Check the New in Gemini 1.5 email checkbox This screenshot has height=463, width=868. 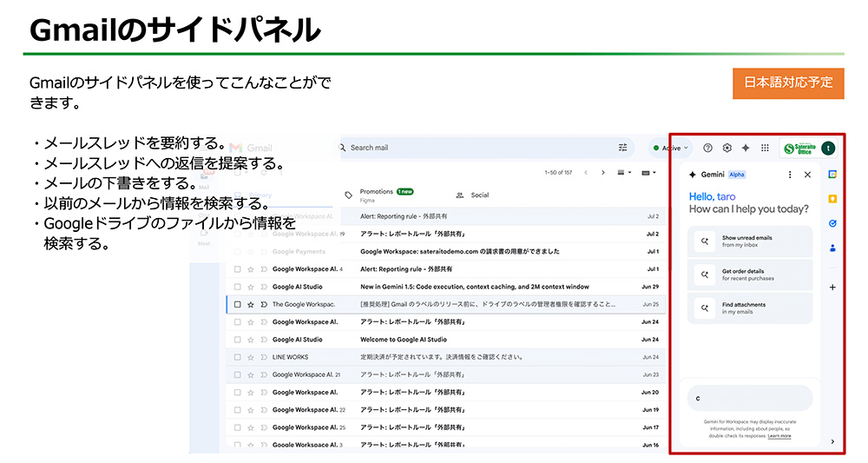coord(238,287)
